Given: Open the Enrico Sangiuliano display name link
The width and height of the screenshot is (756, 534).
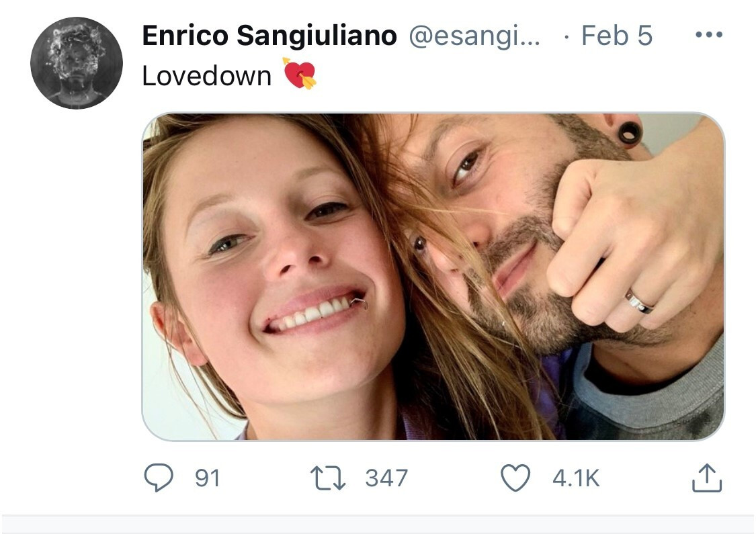Looking at the screenshot, I should click(269, 36).
